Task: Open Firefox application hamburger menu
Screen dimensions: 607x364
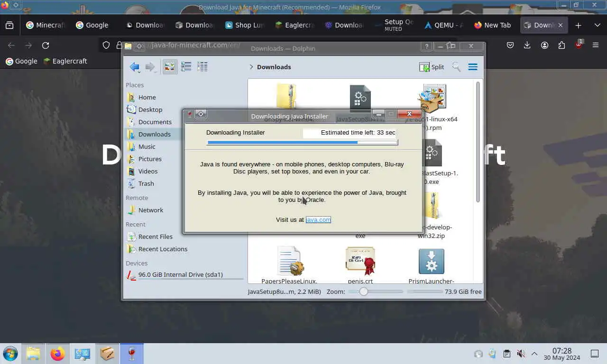Action: point(596,45)
